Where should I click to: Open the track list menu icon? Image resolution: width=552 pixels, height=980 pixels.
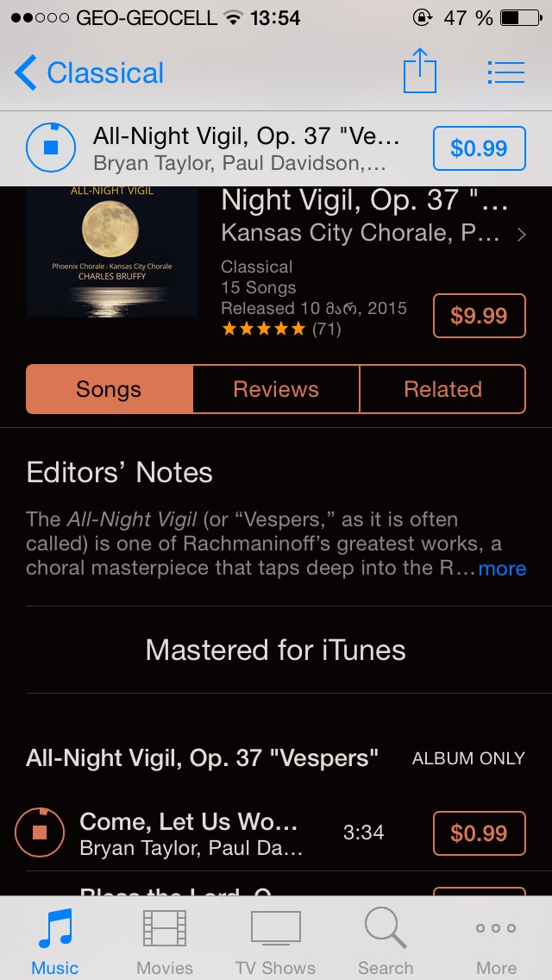pos(505,72)
